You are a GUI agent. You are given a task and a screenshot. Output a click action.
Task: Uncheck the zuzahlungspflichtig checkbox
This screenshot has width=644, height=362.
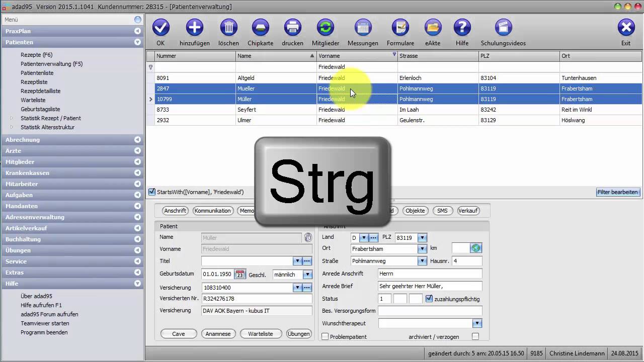tap(429, 299)
